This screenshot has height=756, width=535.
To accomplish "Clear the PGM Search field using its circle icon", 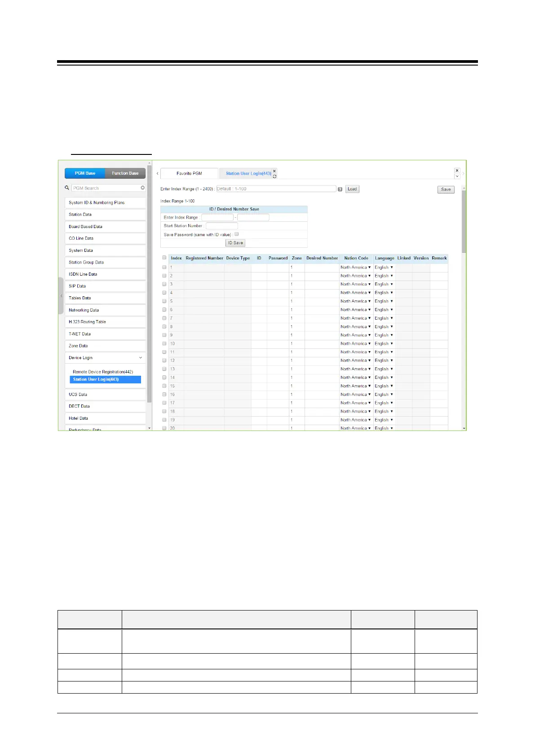I will point(143,188).
